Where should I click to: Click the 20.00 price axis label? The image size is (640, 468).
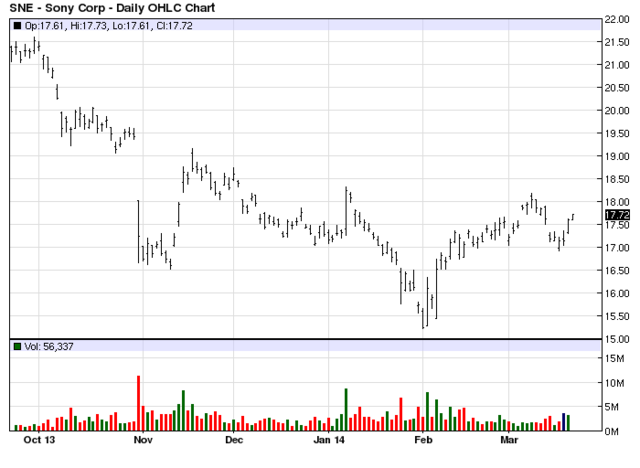pyautogui.click(x=617, y=111)
